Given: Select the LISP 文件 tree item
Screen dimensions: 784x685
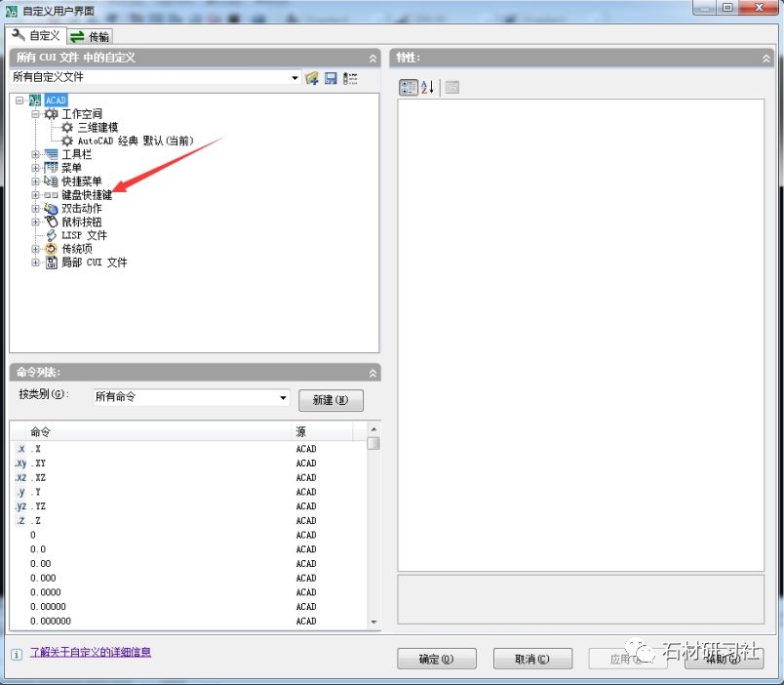Looking at the screenshot, I should tap(84, 236).
